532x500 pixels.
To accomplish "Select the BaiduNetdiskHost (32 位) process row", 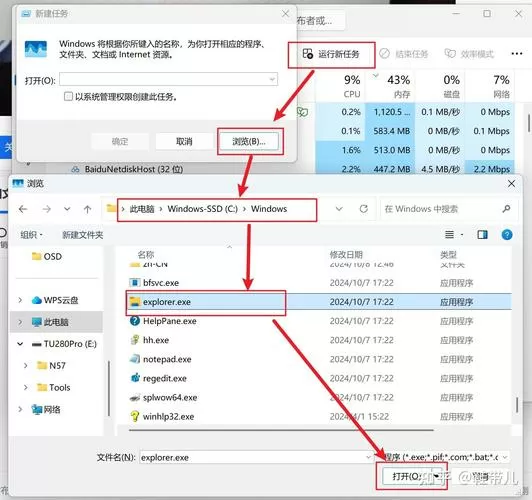I will tap(134, 169).
